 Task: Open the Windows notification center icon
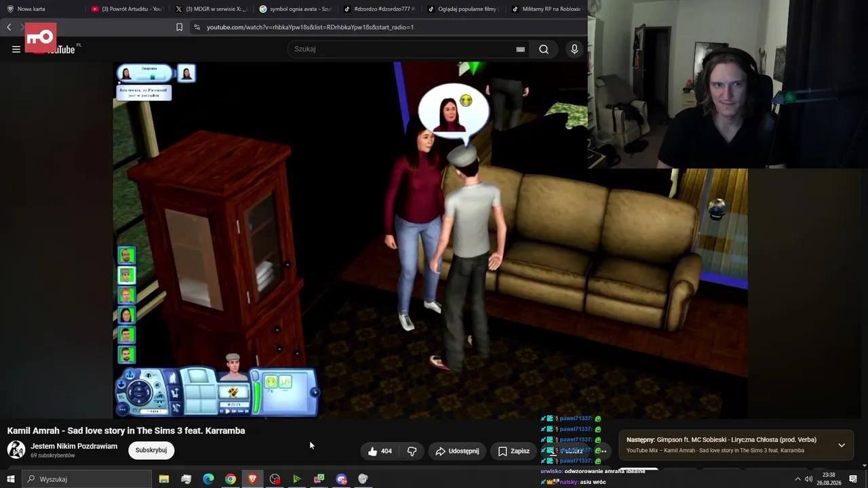pyautogui.click(x=853, y=479)
